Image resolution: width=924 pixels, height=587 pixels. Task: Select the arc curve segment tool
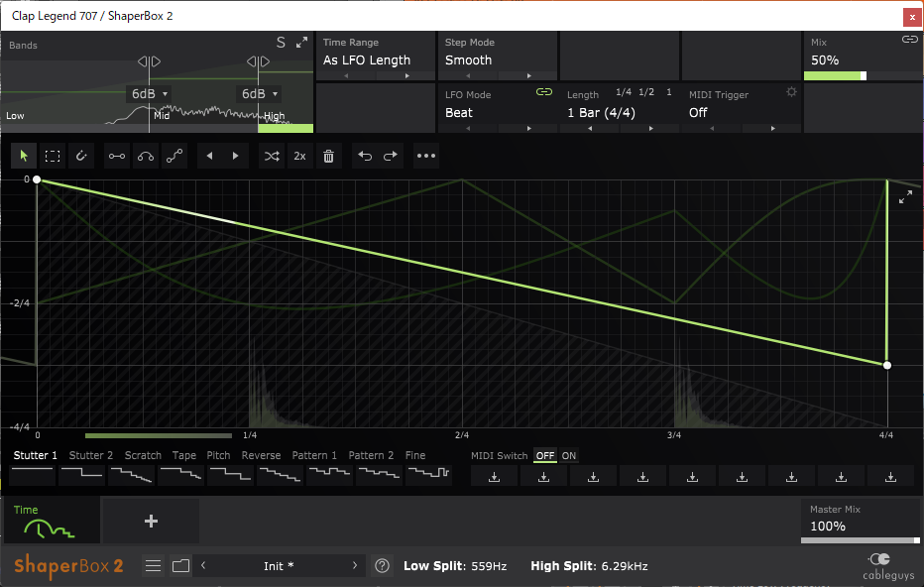point(146,156)
